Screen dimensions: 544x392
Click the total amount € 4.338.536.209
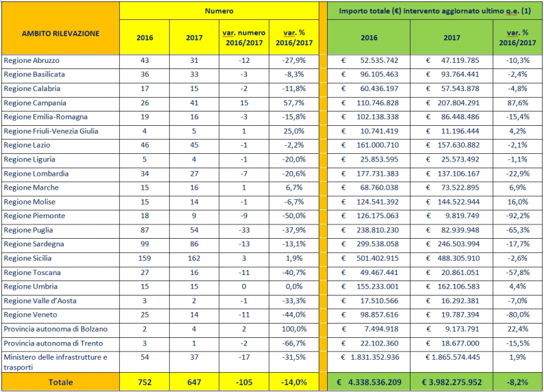tap(370, 382)
